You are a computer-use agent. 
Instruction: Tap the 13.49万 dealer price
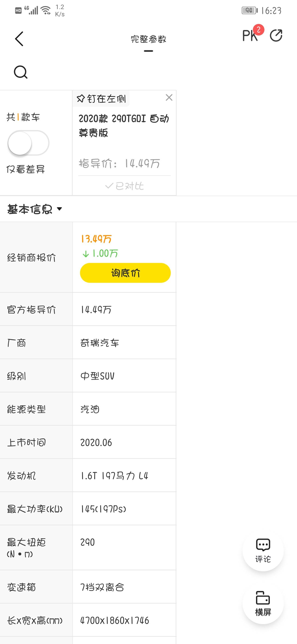(x=96, y=239)
